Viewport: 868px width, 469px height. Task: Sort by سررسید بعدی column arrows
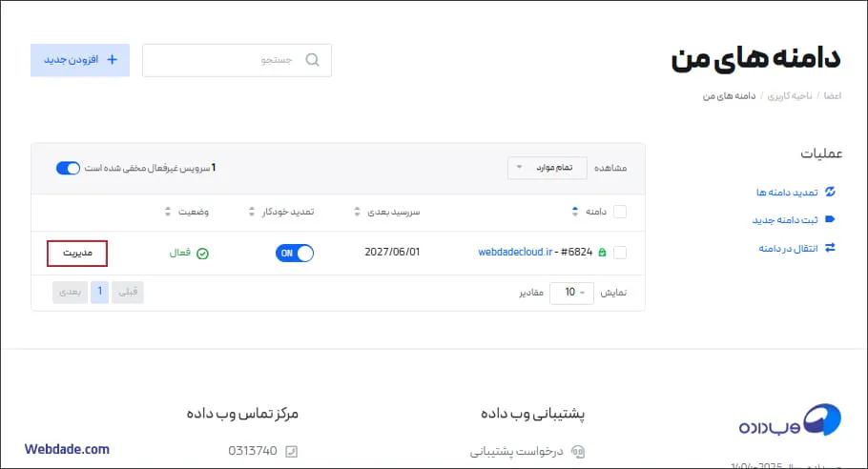point(357,212)
